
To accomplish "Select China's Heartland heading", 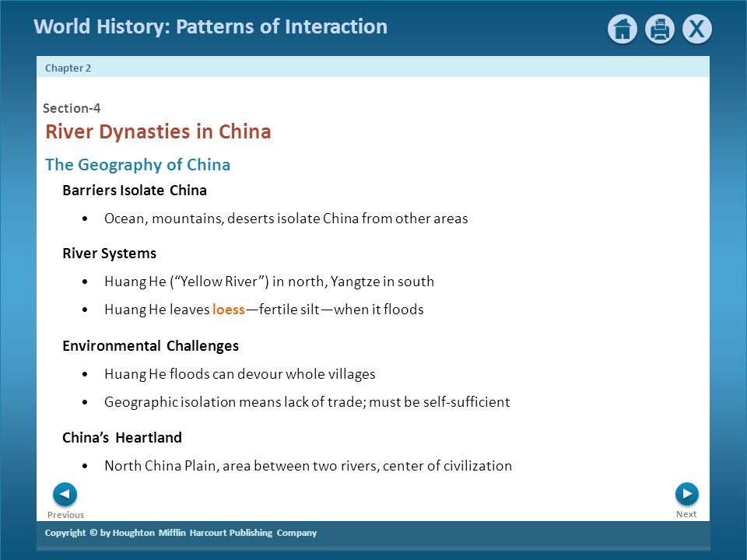I will point(122,438).
